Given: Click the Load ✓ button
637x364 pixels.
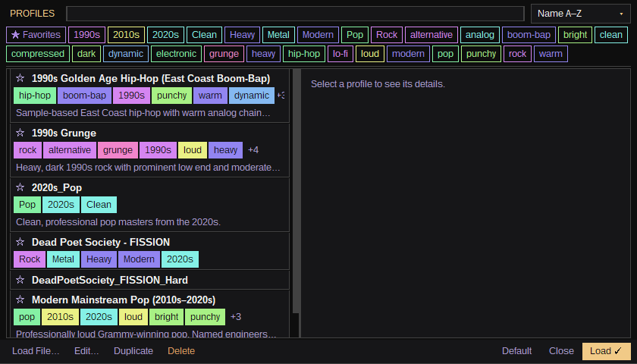Looking at the screenshot, I should (x=606, y=351).
